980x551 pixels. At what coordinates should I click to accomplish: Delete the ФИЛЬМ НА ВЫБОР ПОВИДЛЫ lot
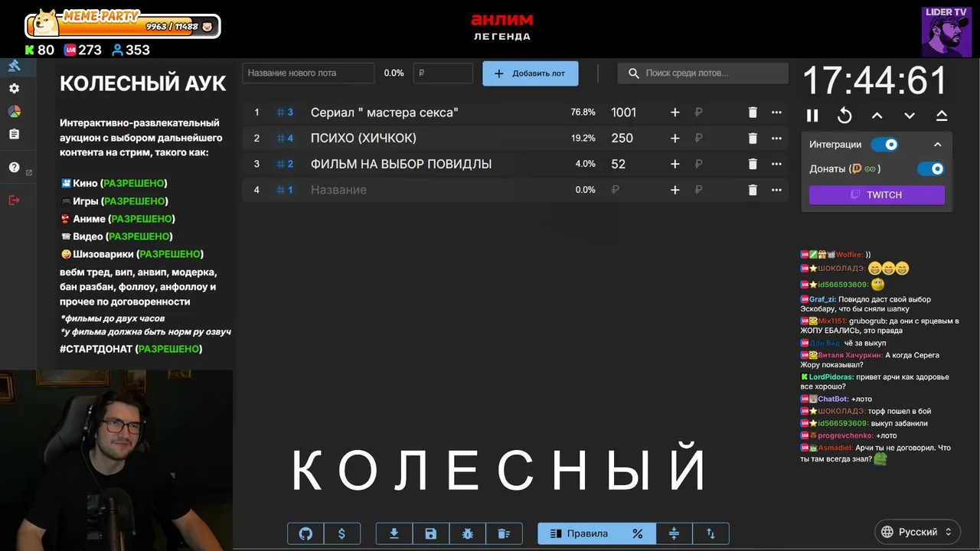point(753,164)
